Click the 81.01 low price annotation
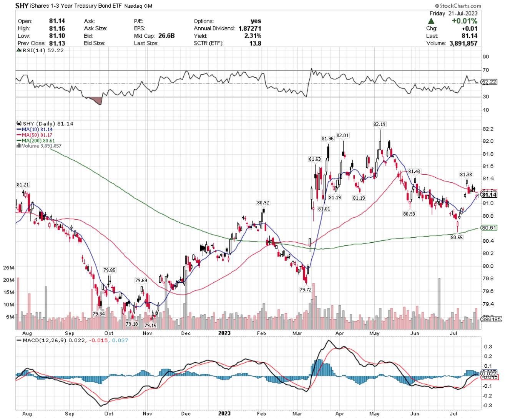Viewport: 505px width, 420px height. [x=324, y=209]
